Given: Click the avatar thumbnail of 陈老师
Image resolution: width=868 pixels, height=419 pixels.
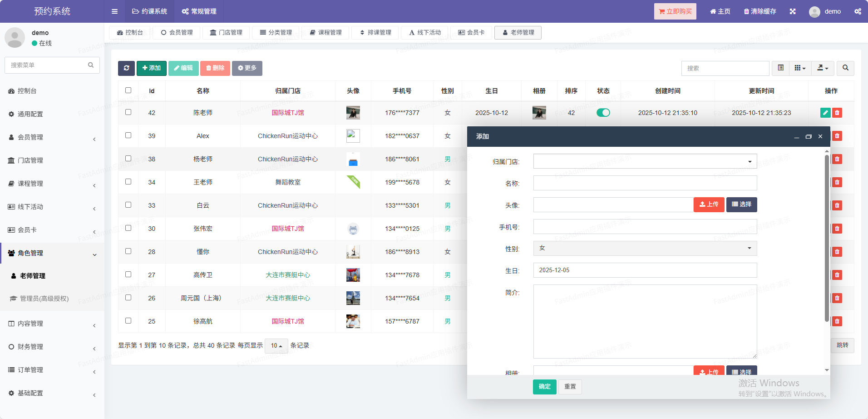Looking at the screenshot, I should [x=353, y=113].
